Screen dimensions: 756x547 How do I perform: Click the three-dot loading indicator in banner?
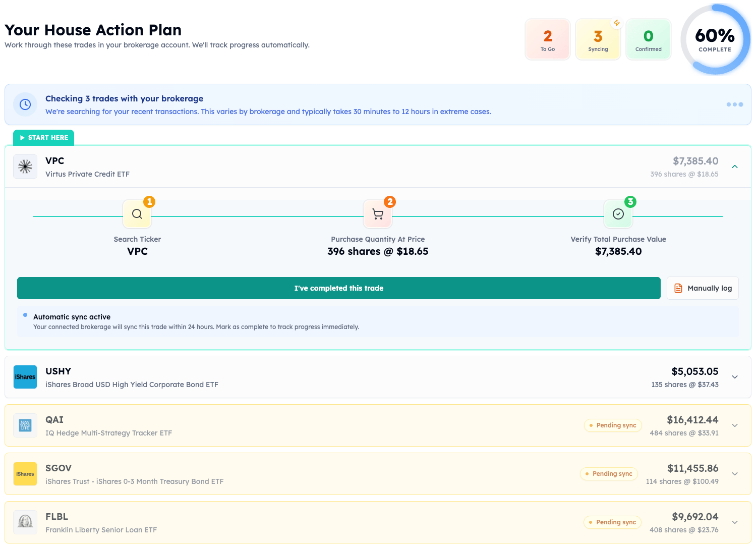(735, 104)
